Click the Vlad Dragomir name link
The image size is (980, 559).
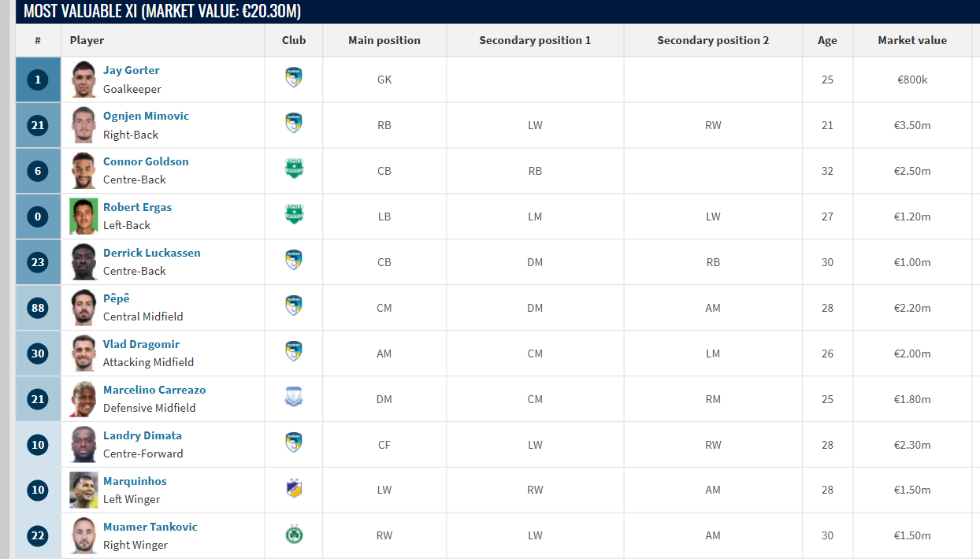141,344
